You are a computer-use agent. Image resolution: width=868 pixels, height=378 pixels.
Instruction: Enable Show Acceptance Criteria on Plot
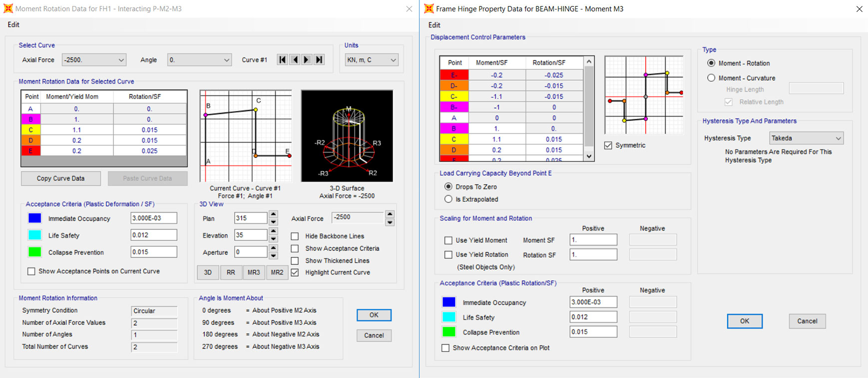(x=445, y=348)
